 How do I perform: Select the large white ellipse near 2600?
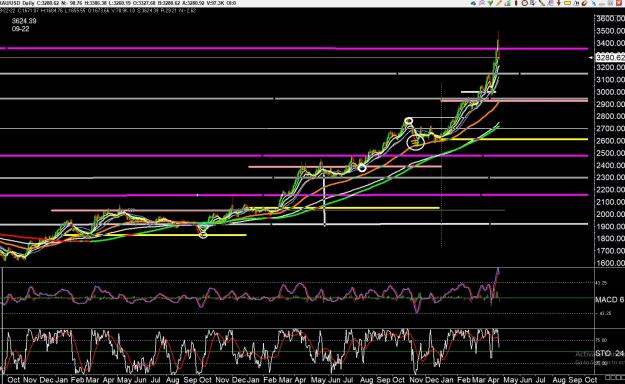415,142
